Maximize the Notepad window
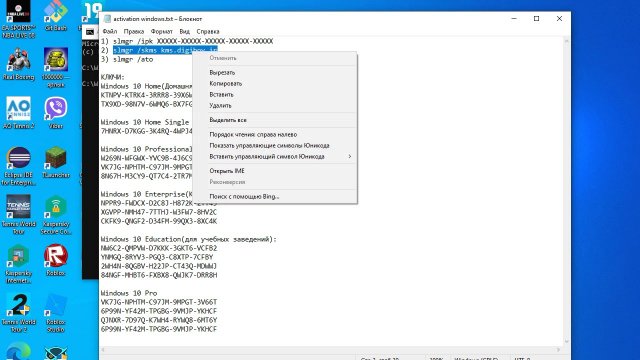Screen dimensions: 640x360 [x=536, y=19]
